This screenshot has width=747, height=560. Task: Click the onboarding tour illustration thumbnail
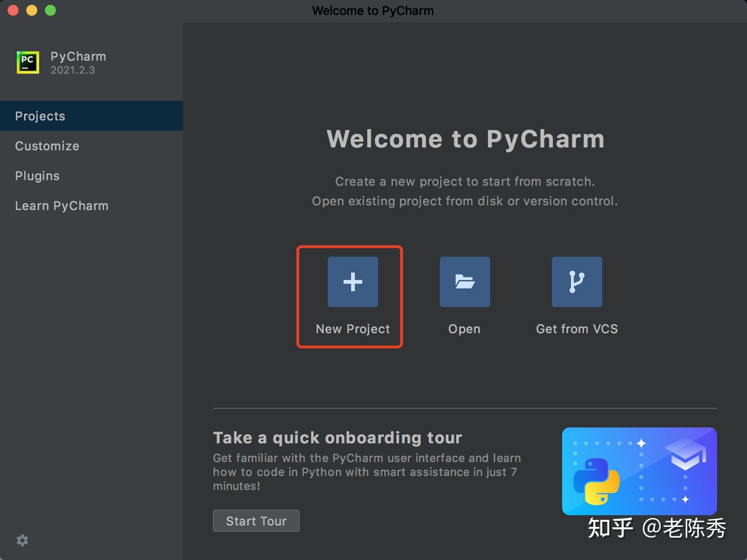[x=639, y=470]
